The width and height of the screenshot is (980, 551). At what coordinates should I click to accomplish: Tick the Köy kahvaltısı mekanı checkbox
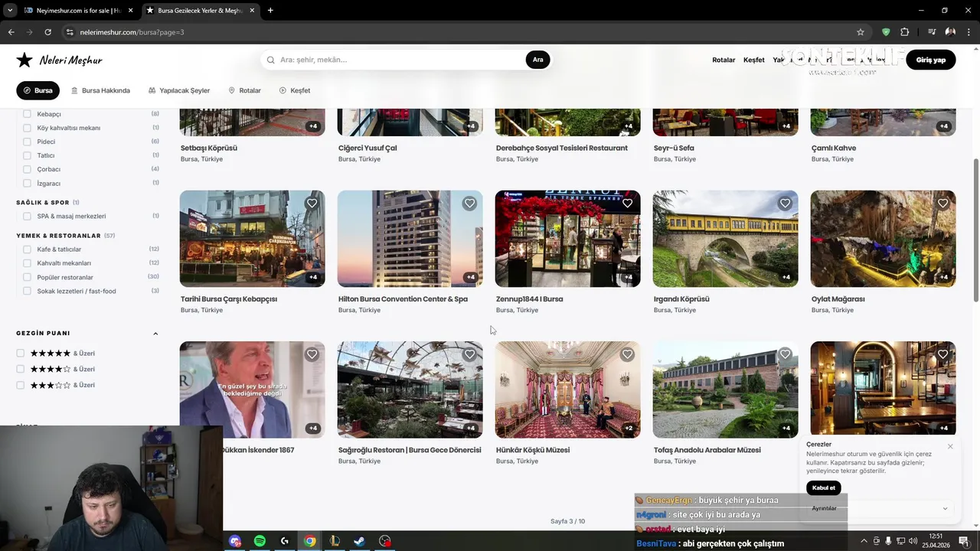(x=27, y=128)
